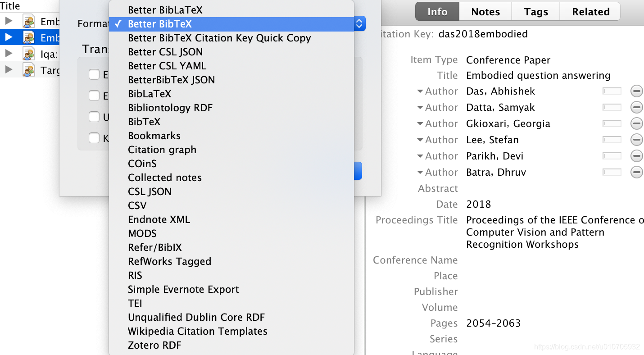Switch to the Info tab

coord(437,12)
